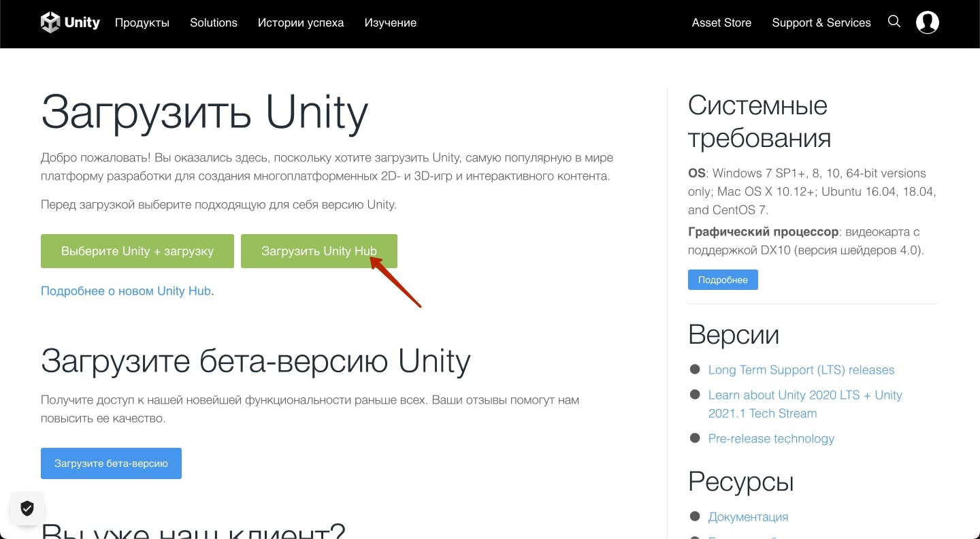Click Подробнее button under system requirements
Image resolution: width=980 pixels, height=539 pixels.
(x=723, y=280)
